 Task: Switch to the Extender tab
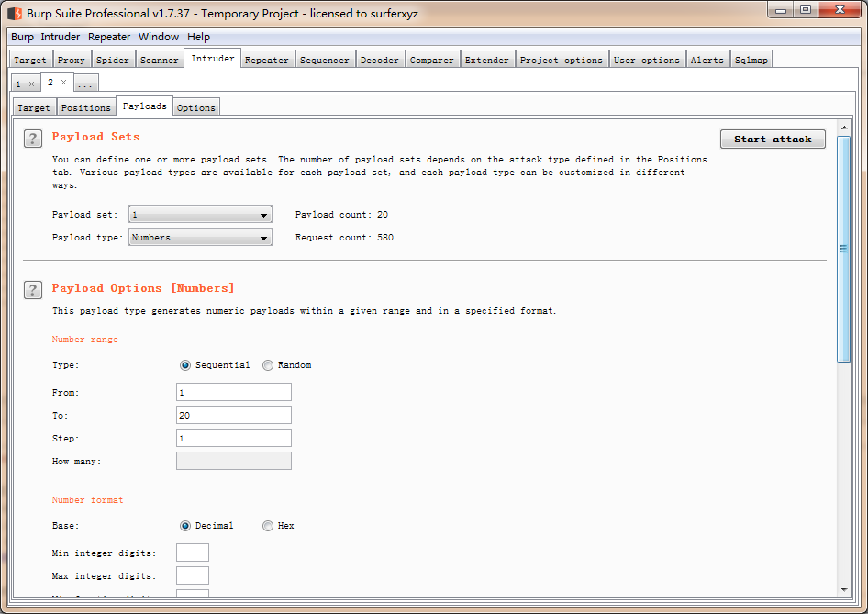tap(486, 60)
